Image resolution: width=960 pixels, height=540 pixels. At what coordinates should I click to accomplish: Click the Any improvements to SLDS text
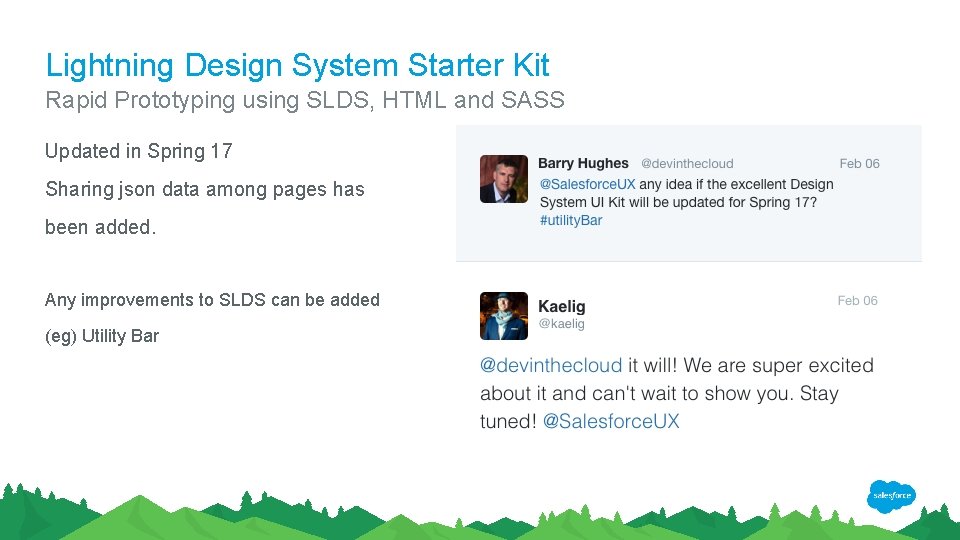(x=212, y=300)
